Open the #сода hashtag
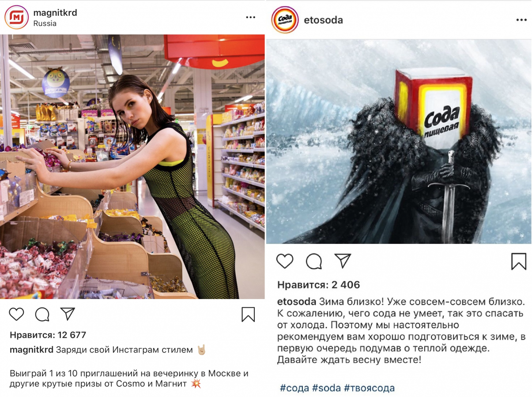 point(294,388)
